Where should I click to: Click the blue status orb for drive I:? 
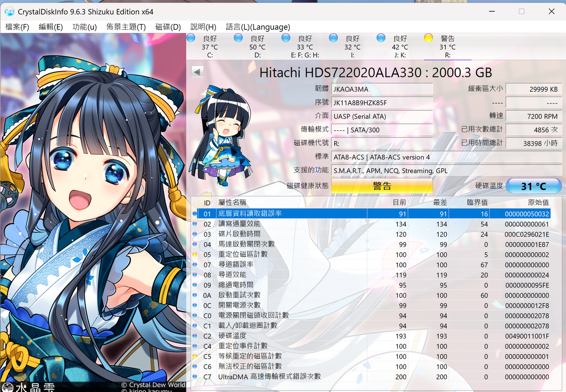coord(334,38)
